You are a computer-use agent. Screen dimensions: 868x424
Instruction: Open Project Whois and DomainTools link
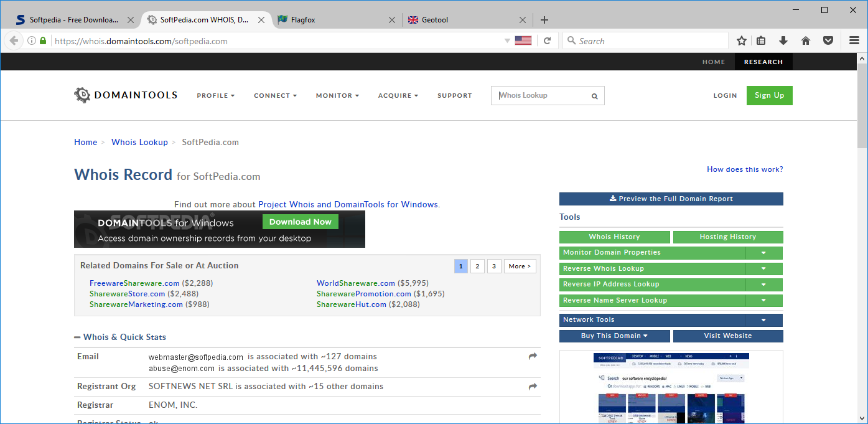pos(348,204)
